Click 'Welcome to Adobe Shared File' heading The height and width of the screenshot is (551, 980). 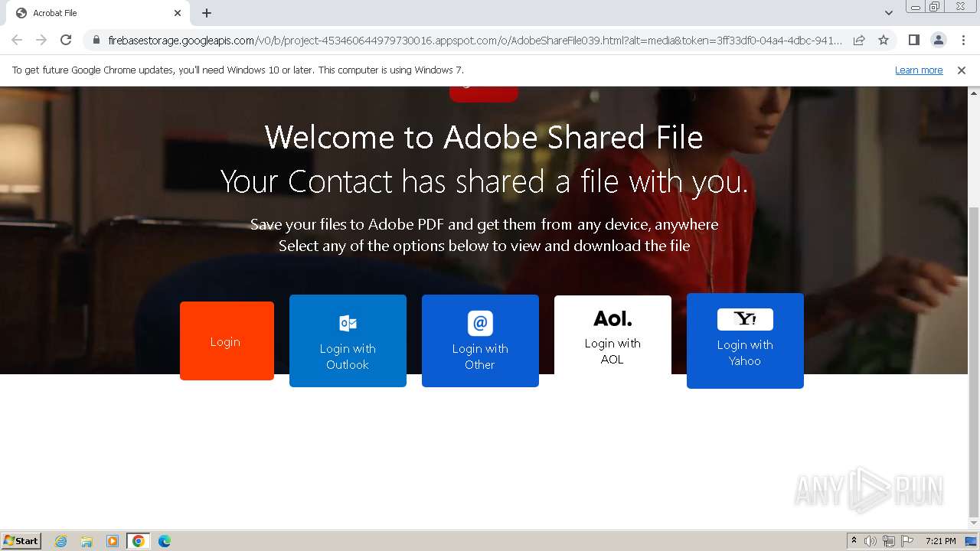point(484,138)
